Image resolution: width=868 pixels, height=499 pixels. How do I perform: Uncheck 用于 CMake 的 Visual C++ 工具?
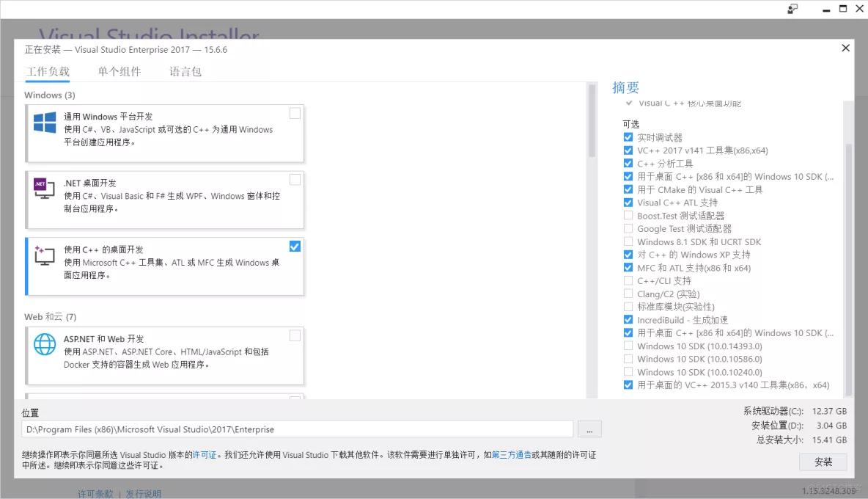click(628, 189)
